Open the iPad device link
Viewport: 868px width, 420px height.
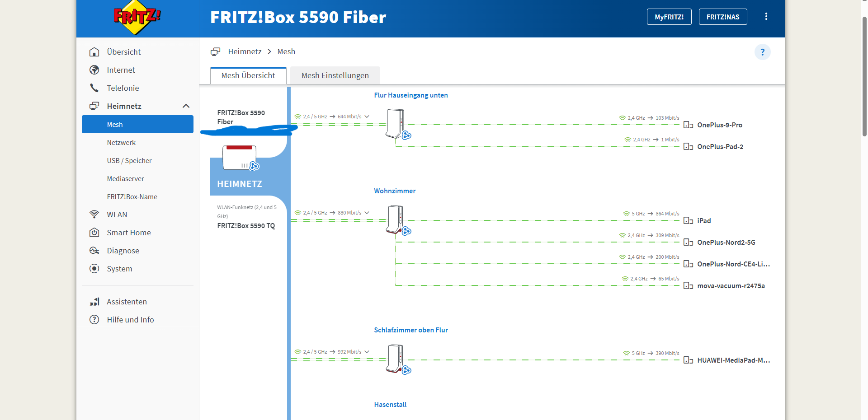pyautogui.click(x=704, y=221)
